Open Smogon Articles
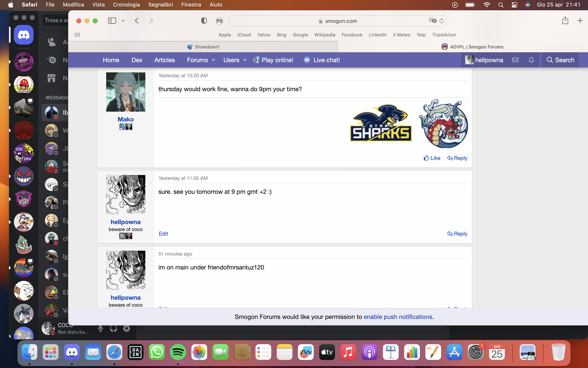Screen dimensions: 588x368 tap(165, 60)
